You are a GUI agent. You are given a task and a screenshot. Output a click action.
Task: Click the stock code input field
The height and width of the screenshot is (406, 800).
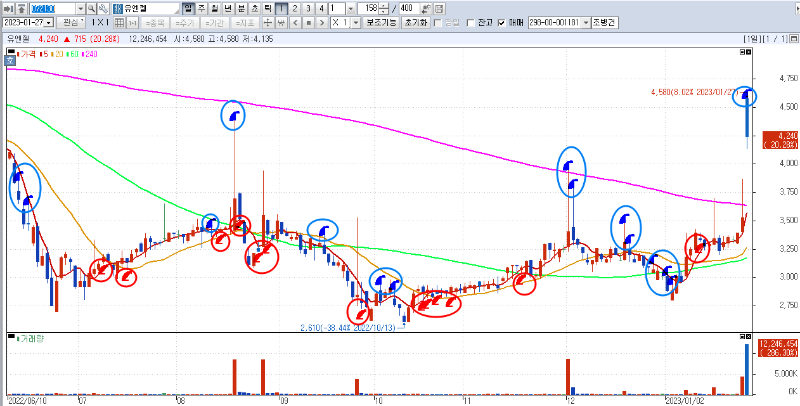coord(53,9)
